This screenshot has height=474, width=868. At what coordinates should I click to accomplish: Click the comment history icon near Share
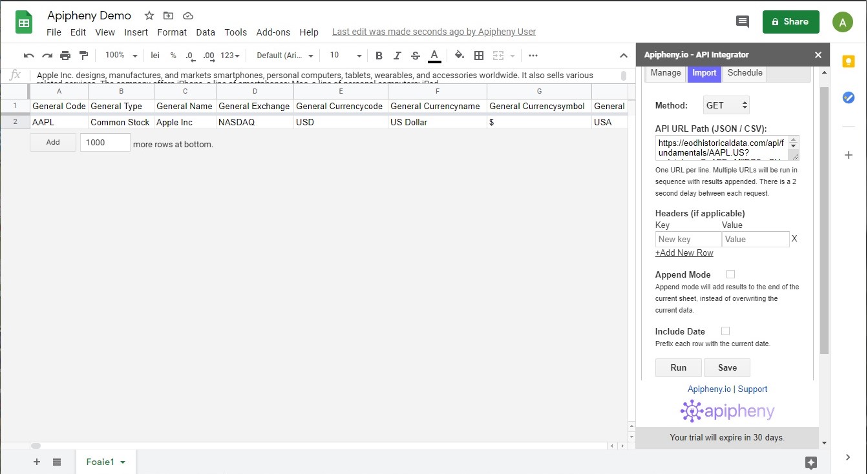742,21
